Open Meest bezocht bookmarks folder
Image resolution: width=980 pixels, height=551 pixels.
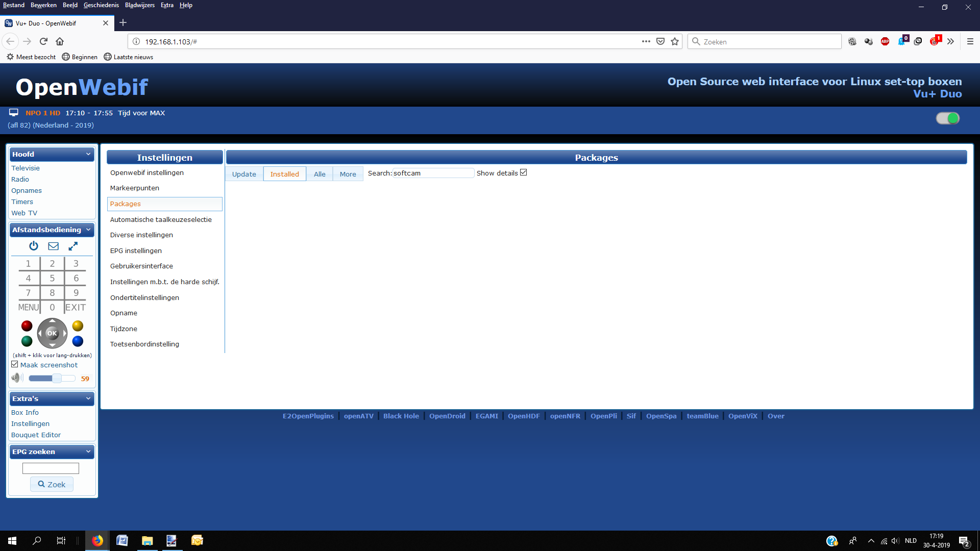coord(31,57)
